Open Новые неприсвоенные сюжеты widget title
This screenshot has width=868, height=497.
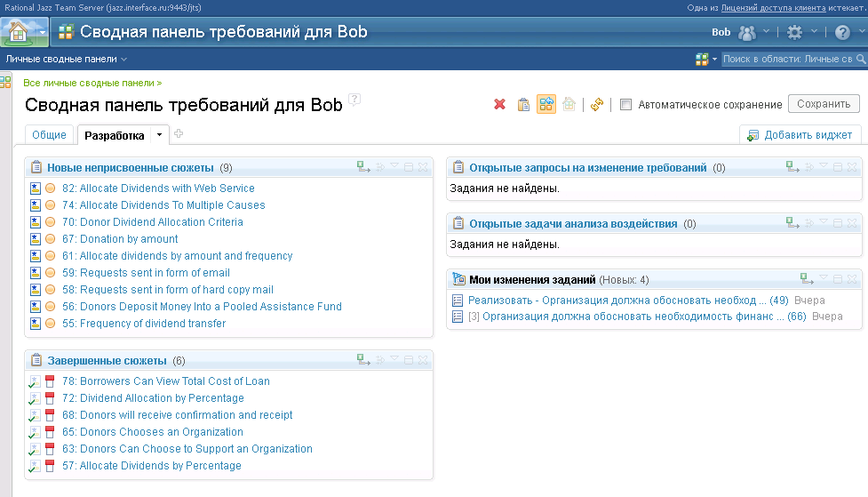click(130, 167)
